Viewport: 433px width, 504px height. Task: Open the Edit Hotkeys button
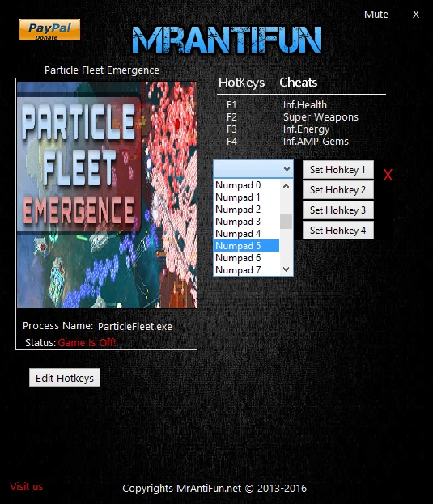pos(65,378)
